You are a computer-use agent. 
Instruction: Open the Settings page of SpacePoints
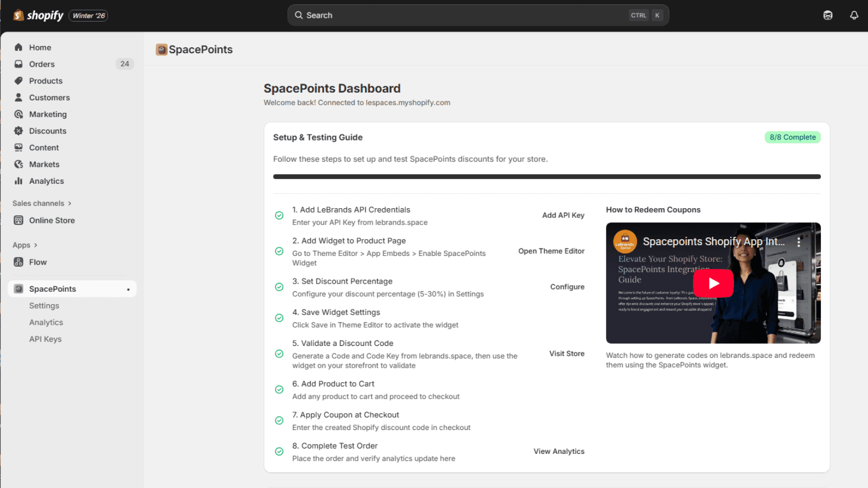44,305
